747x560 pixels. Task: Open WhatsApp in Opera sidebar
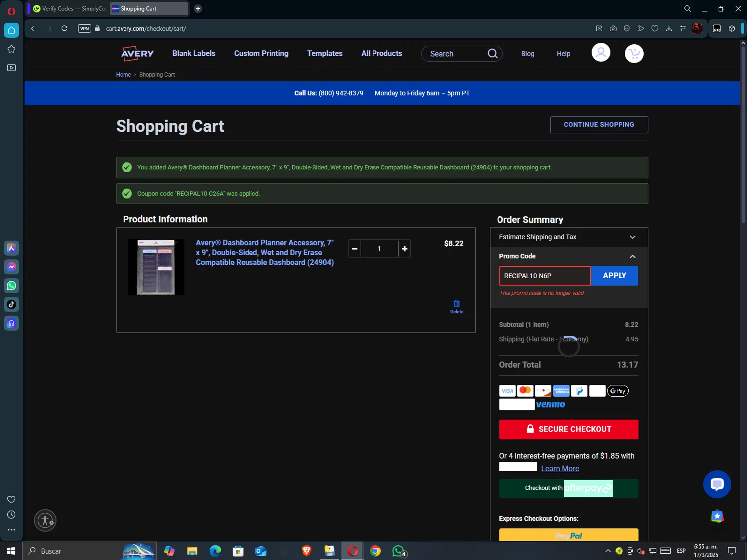pos(11,286)
